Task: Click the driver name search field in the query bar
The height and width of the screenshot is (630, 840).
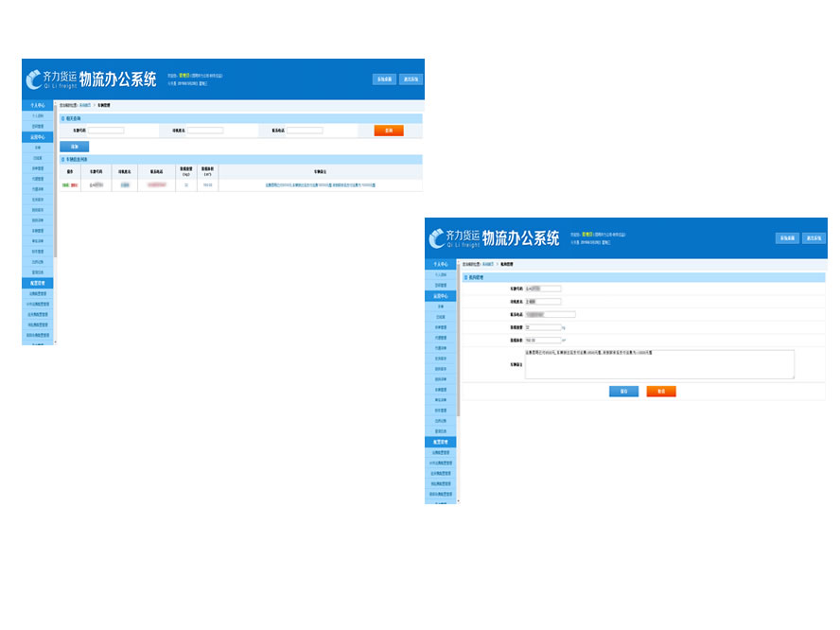Action: (x=205, y=131)
